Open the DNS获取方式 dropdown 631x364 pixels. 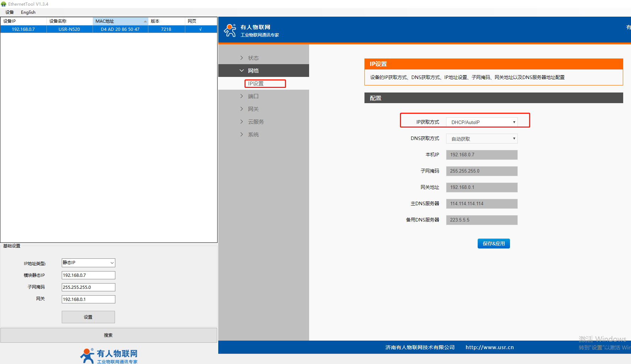point(482,139)
